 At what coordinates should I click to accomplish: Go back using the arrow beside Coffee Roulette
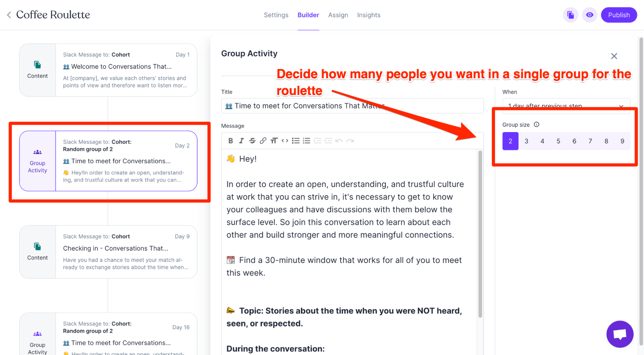point(9,15)
